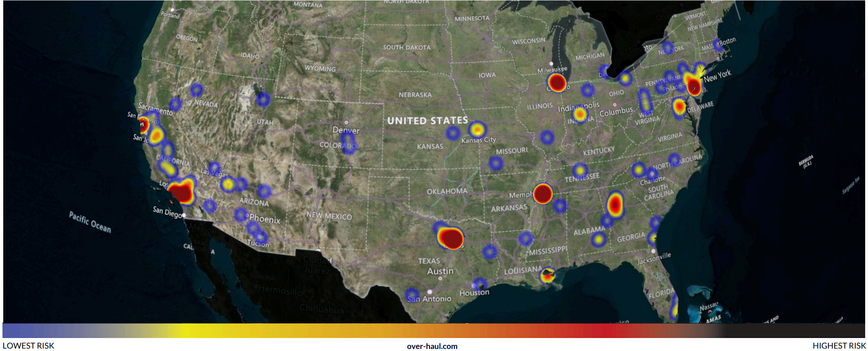868x351 pixels.
Task: Click the New York city label
Action: click(717, 76)
